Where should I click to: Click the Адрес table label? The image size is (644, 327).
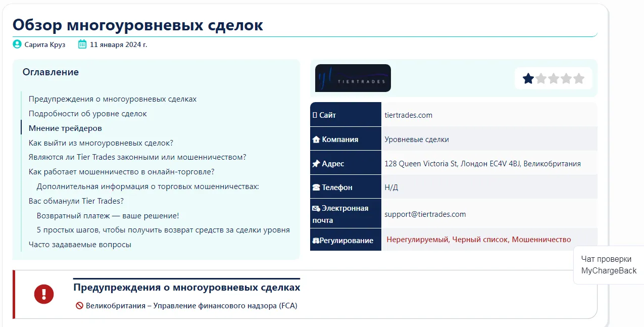[333, 164]
